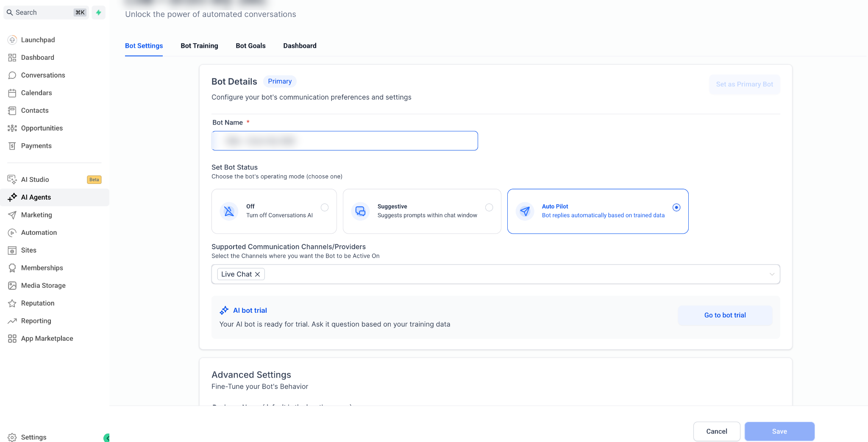Click the Calendars icon in sidebar
The height and width of the screenshot is (442, 868).
click(12, 93)
